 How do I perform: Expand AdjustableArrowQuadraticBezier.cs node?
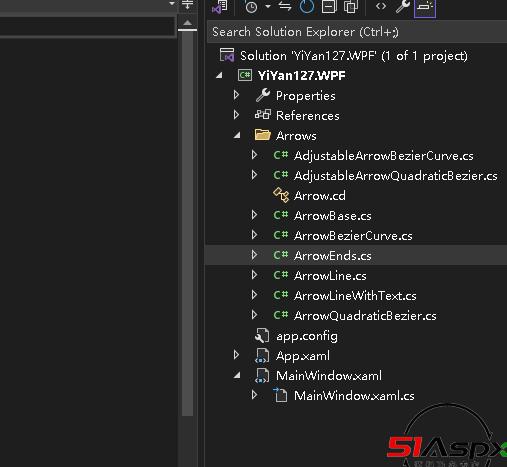[x=254, y=175]
